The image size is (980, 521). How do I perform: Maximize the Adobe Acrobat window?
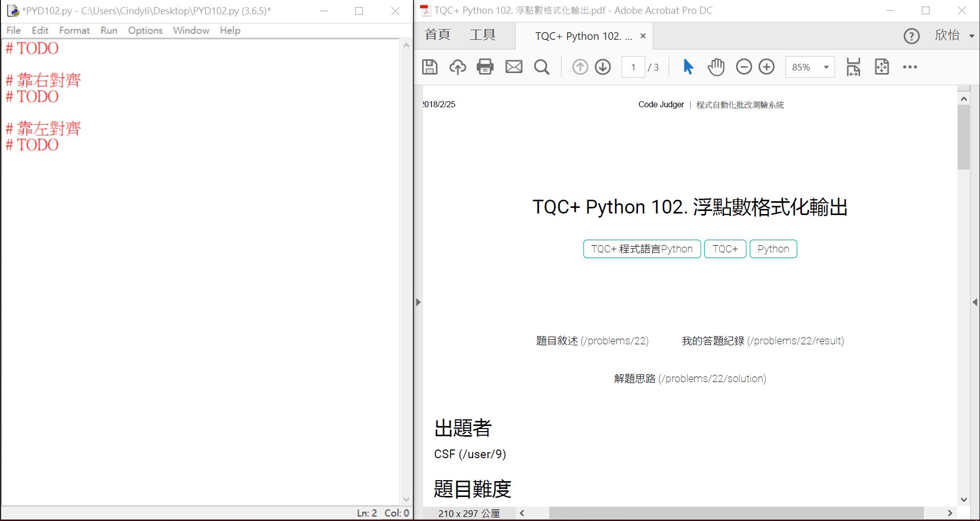(x=926, y=11)
